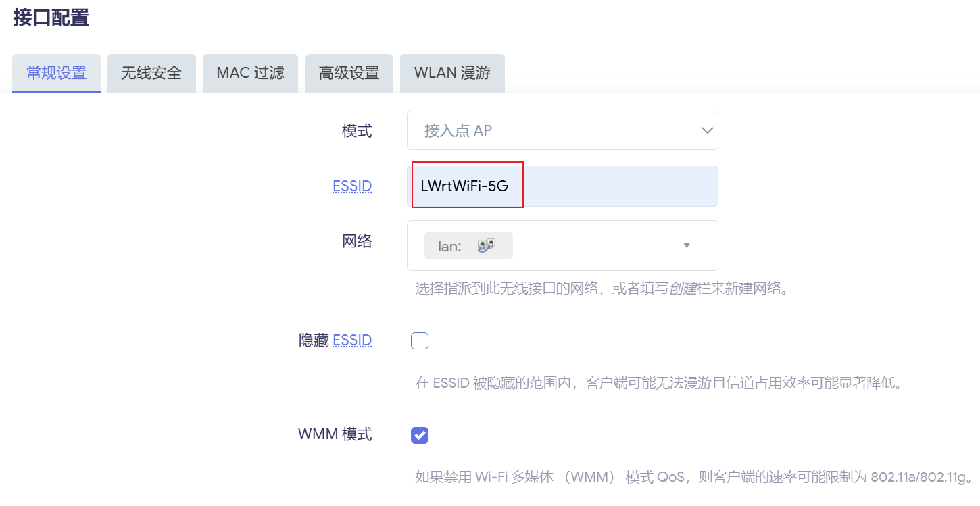Open the 模式 dropdown showing 接入点 AP
This screenshot has width=980, height=506.
[562, 130]
